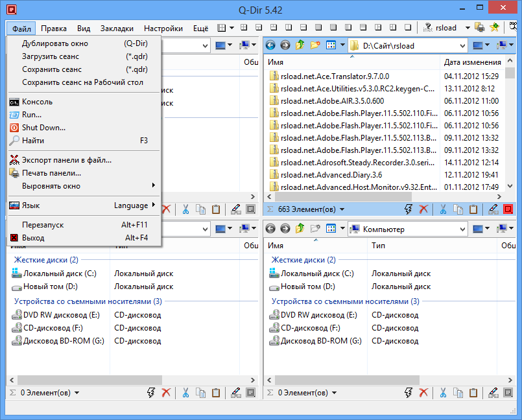The width and height of the screenshot is (522, 420).
Task: Click the printer icon in the main toolbar
Action: pos(480,27)
